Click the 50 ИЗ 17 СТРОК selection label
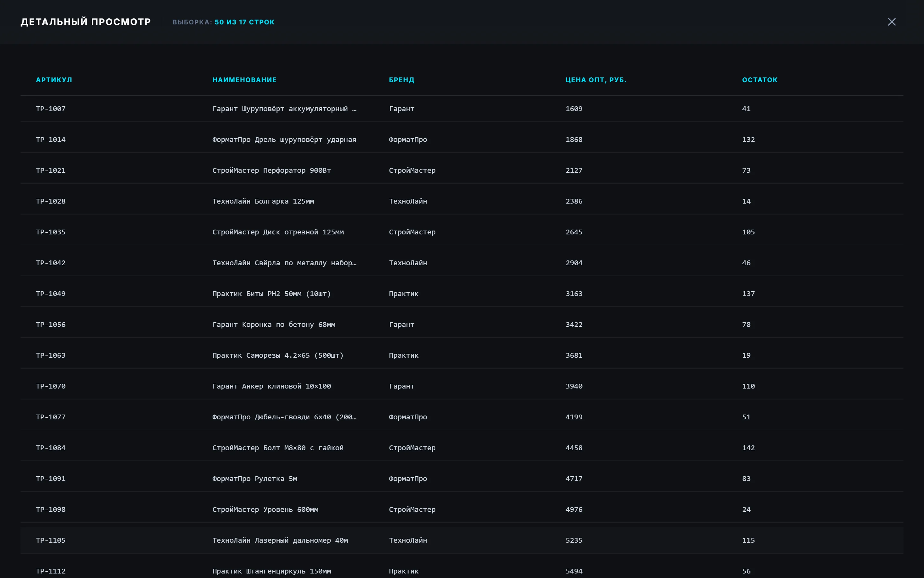This screenshot has width=924, height=578. 244,22
